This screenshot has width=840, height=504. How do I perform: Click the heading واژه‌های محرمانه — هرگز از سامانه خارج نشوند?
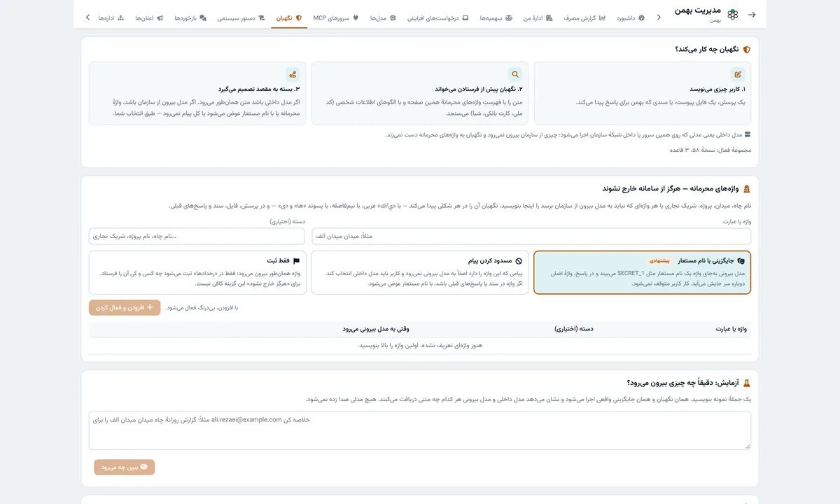[x=671, y=189]
